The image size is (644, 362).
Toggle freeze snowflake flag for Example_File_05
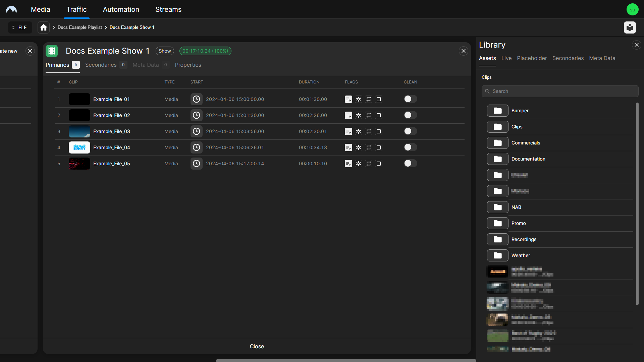coord(359,164)
